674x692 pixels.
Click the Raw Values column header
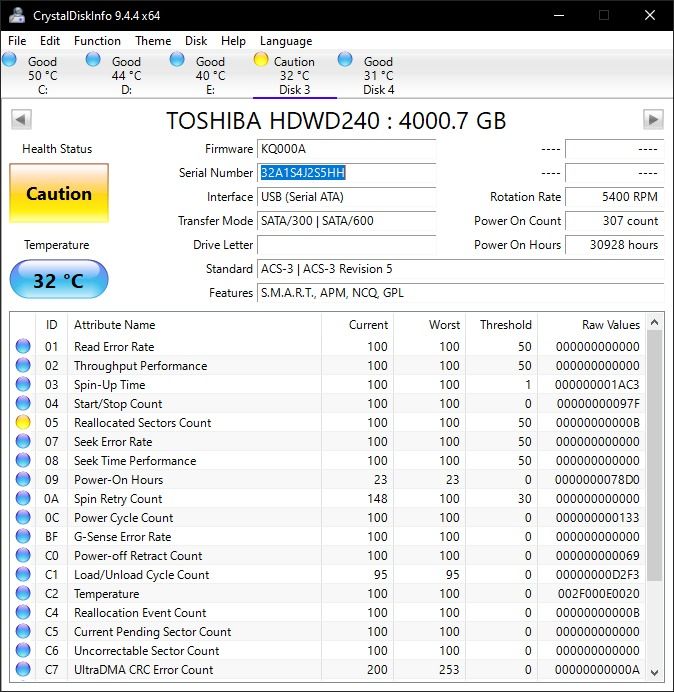592,325
